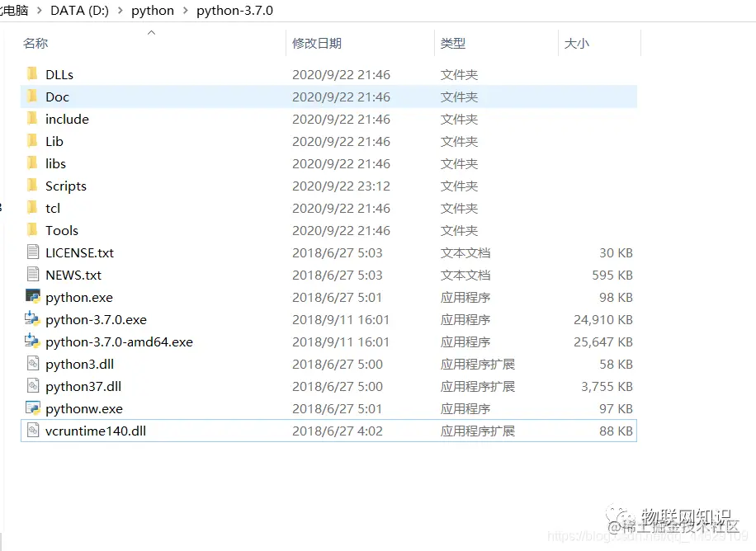Screen dimensions: 756x551
Task: Click the LICENSE.txt file name
Action: (x=79, y=252)
